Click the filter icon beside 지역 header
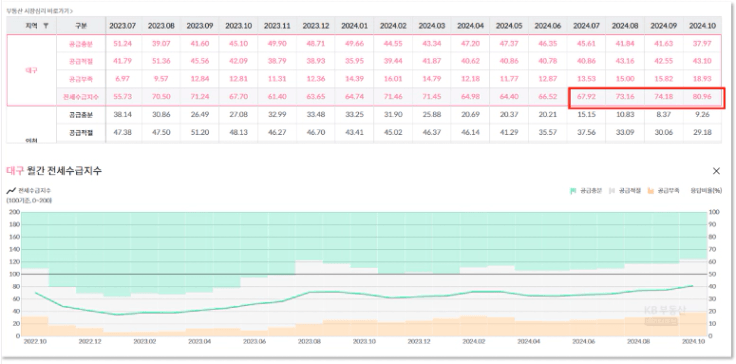 pyautogui.click(x=46, y=26)
